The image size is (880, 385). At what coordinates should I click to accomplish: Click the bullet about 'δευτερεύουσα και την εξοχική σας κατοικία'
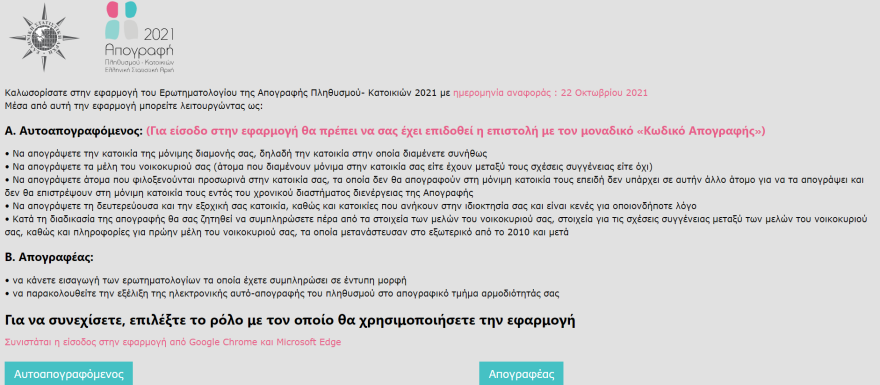350,205
